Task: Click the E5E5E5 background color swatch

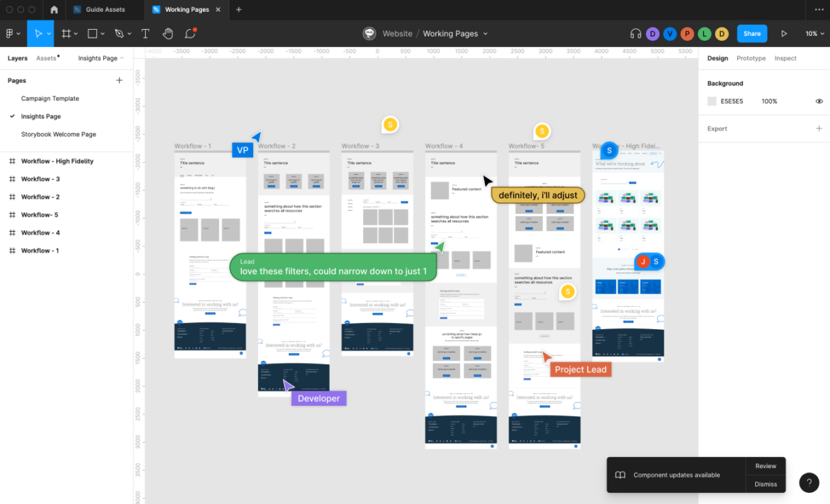Action: [x=712, y=101]
